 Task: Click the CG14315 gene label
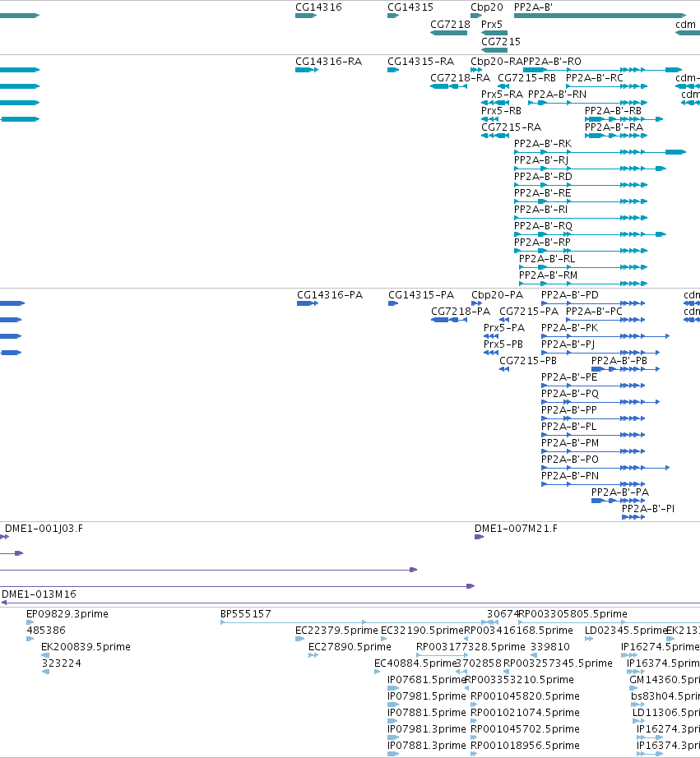click(x=410, y=7)
